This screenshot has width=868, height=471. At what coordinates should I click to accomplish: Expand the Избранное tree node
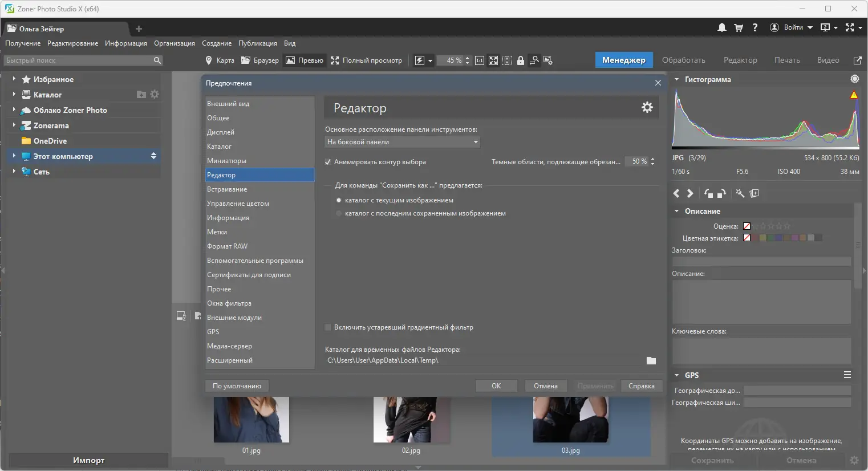pos(14,79)
